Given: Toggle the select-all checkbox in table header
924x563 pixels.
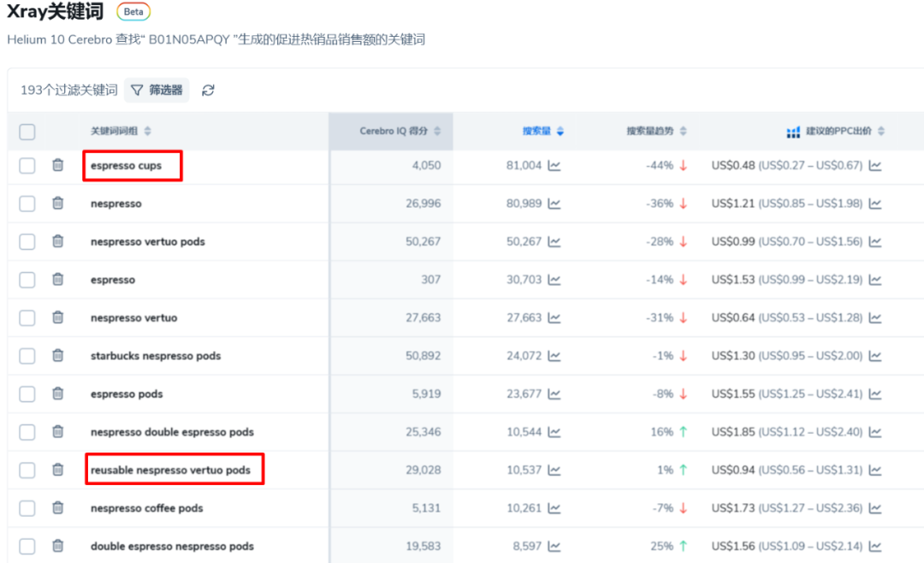Looking at the screenshot, I should tap(27, 132).
